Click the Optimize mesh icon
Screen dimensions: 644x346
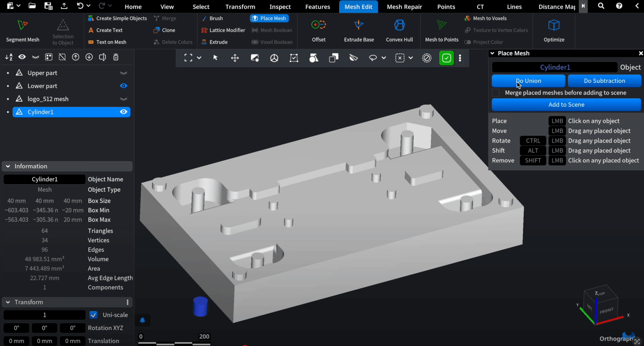pos(554,25)
